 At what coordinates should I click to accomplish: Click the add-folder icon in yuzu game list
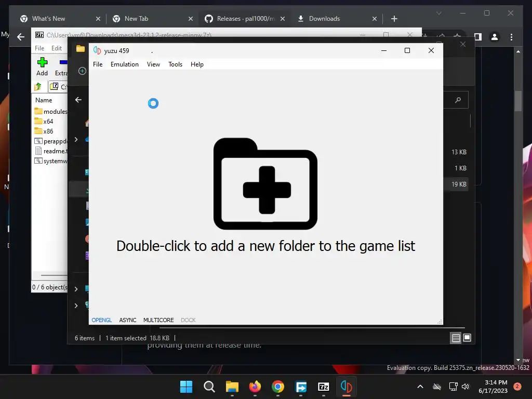[265, 183]
